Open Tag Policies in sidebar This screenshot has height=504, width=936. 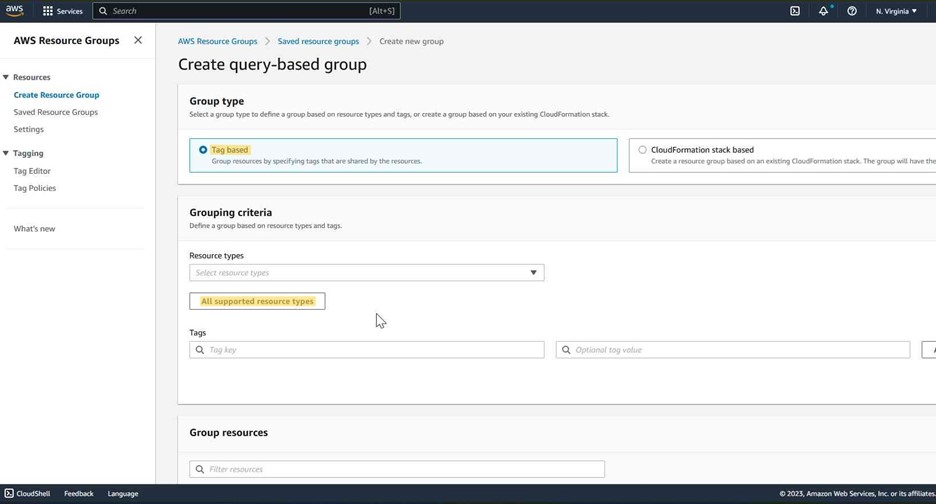[x=35, y=188]
